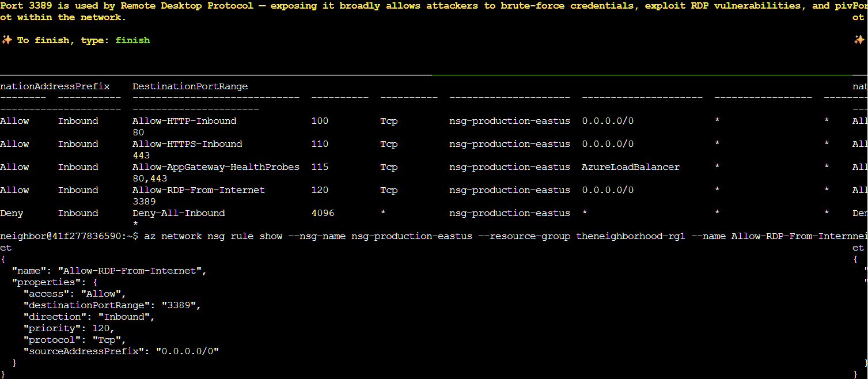Click the '80,443' port range value

[x=150, y=179]
